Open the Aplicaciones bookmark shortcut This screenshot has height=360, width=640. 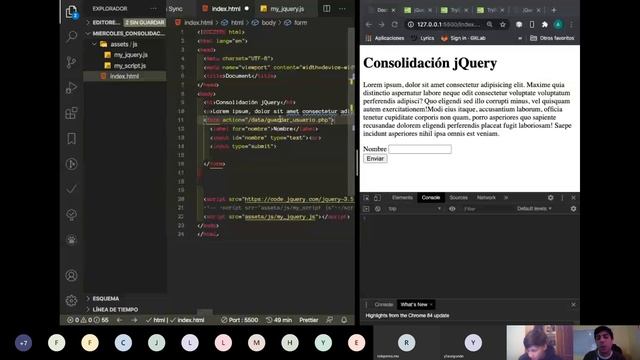[385, 38]
